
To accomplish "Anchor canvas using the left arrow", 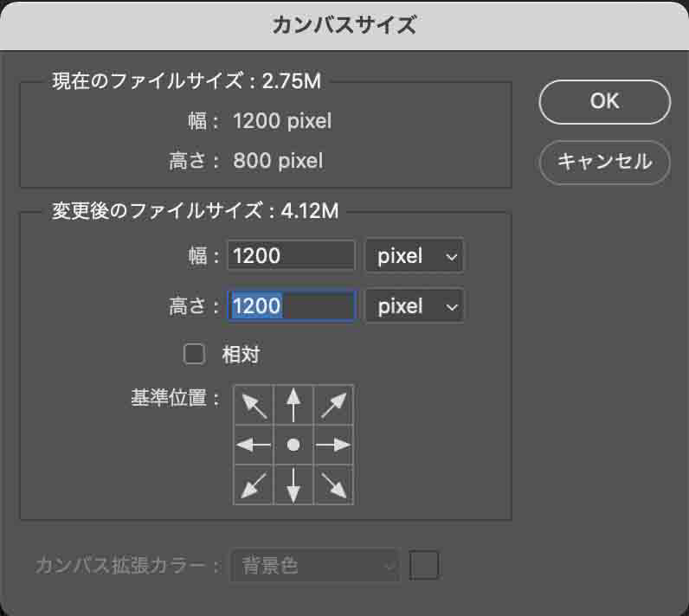I will click(x=254, y=445).
